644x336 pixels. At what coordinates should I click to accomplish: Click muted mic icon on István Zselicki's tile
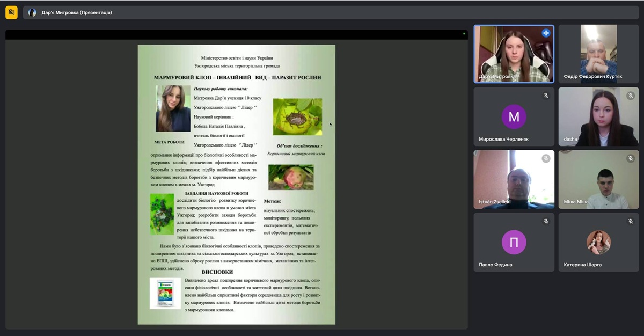(x=546, y=158)
